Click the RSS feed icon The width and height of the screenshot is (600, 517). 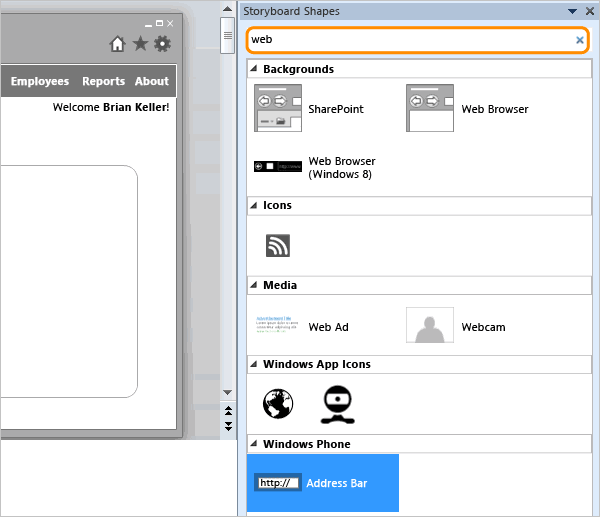(x=278, y=246)
